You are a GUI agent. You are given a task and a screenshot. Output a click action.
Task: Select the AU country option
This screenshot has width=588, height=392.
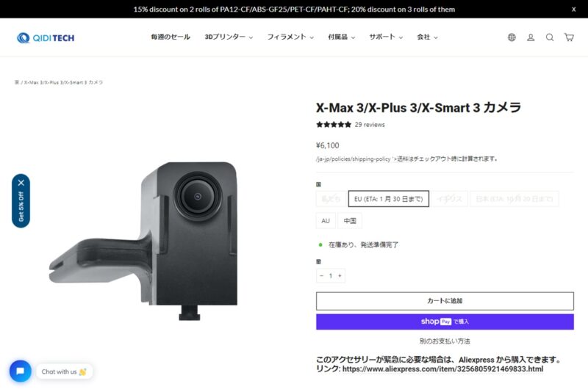tap(326, 220)
